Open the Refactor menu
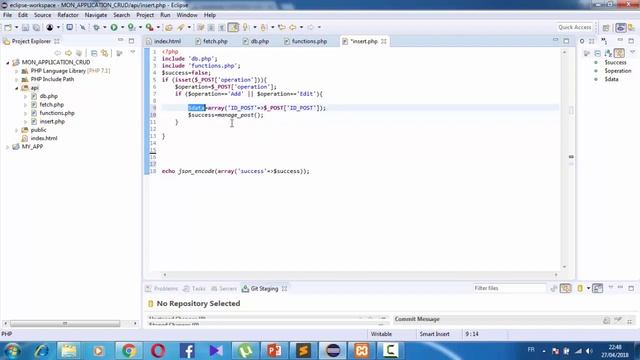The width and height of the screenshot is (640, 360). 68,15
